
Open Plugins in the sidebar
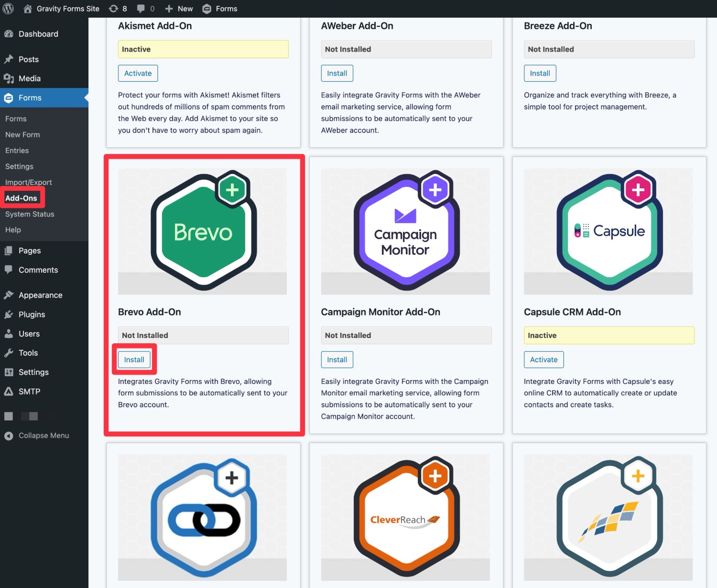[x=32, y=315]
